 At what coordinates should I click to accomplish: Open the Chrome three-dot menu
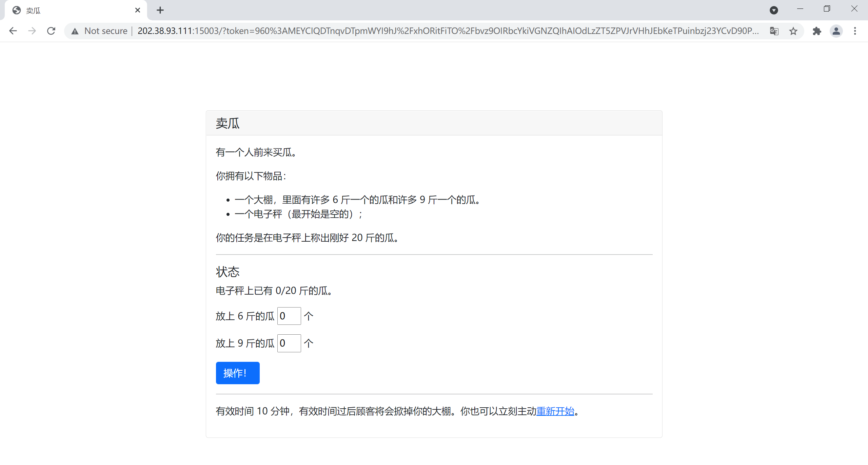click(x=855, y=31)
